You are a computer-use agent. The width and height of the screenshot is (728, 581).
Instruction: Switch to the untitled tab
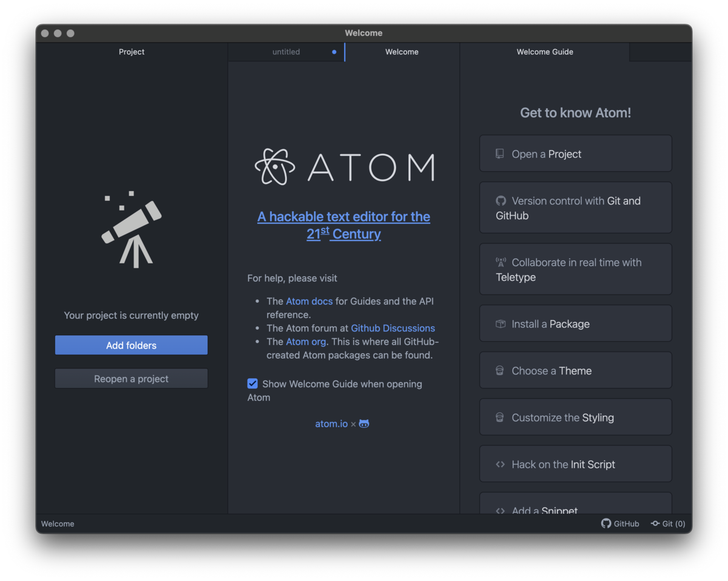[286, 52]
